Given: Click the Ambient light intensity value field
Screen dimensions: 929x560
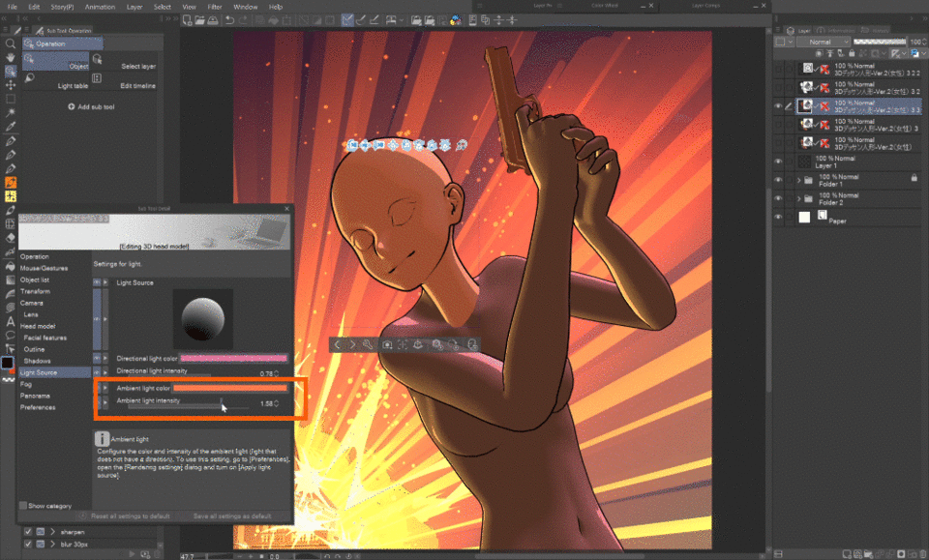Looking at the screenshot, I should click(x=265, y=403).
